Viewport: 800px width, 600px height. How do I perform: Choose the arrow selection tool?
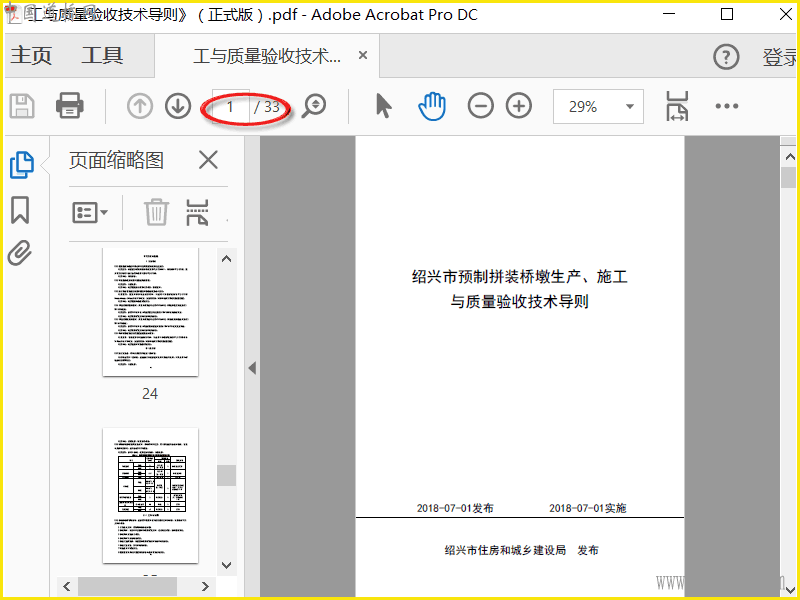click(384, 106)
